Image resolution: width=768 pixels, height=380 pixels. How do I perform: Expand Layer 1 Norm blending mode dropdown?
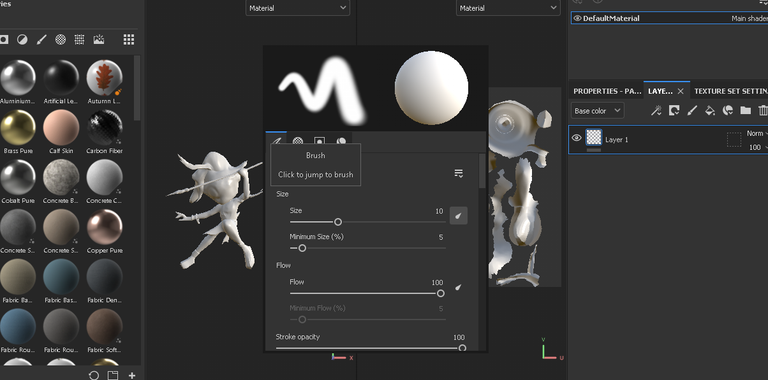coord(757,133)
